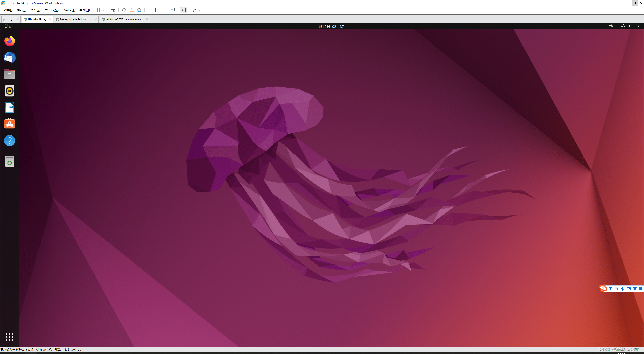Toggle the library sidebar panel

click(150, 10)
